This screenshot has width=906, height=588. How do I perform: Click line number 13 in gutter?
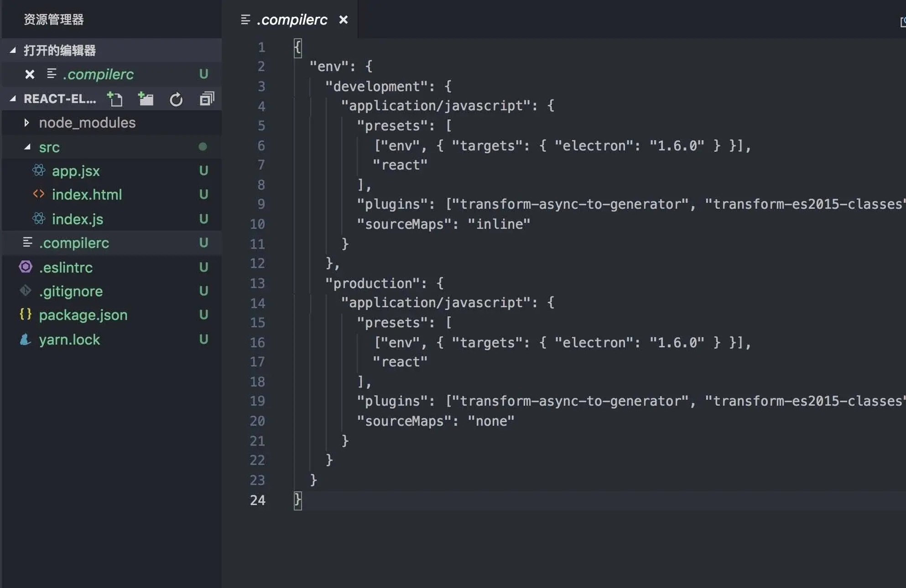click(x=257, y=283)
